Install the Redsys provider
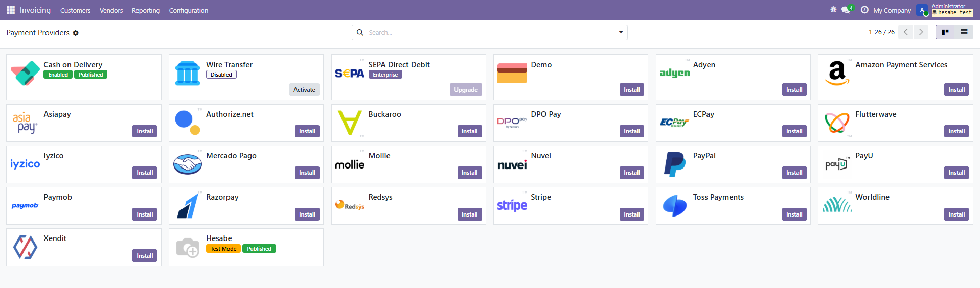Viewport: 980px width, 288px height. [x=469, y=214]
